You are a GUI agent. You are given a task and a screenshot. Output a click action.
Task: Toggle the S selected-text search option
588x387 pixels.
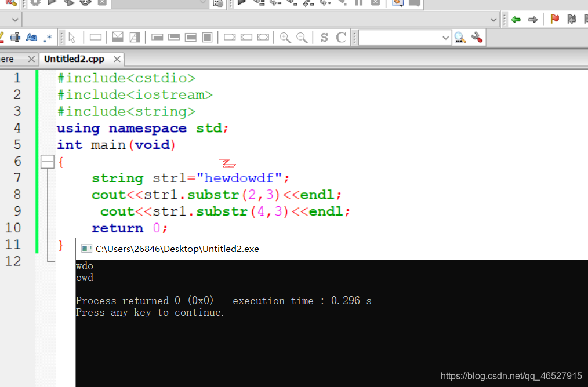pos(324,37)
